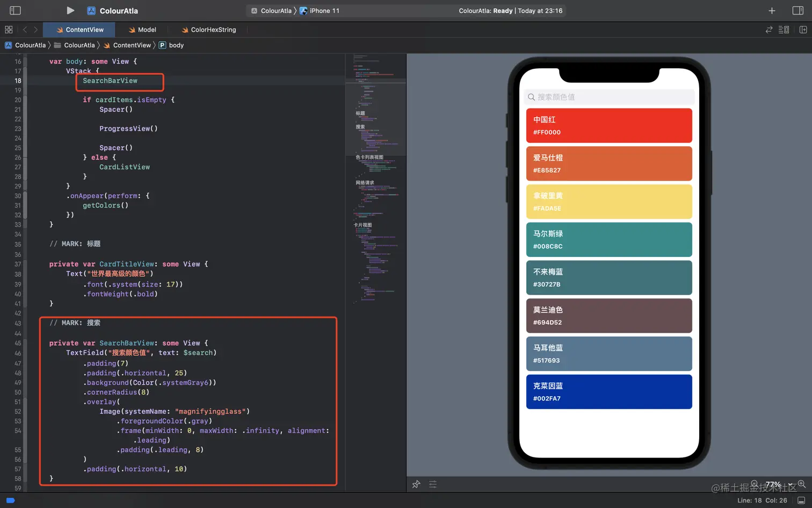The height and width of the screenshot is (508, 812).
Task: Go forward in editor history
Action: click(36, 30)
